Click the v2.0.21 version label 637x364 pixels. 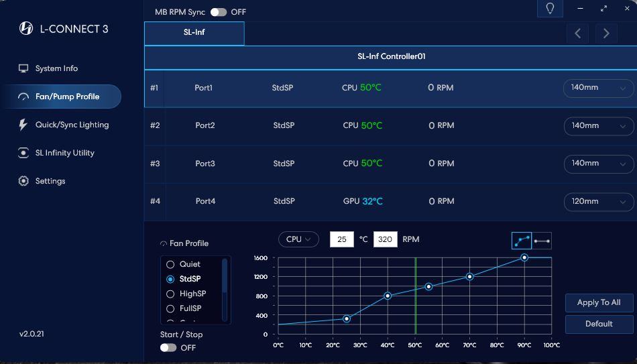[32, 334]
